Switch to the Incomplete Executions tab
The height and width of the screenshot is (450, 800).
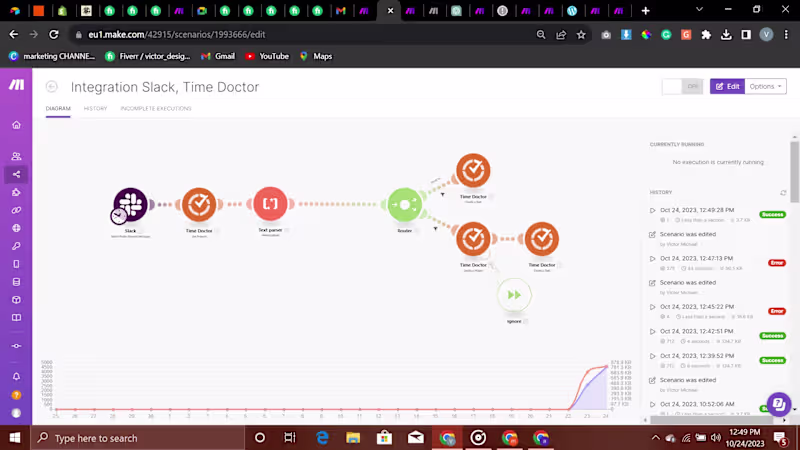[x=156, y=109]
